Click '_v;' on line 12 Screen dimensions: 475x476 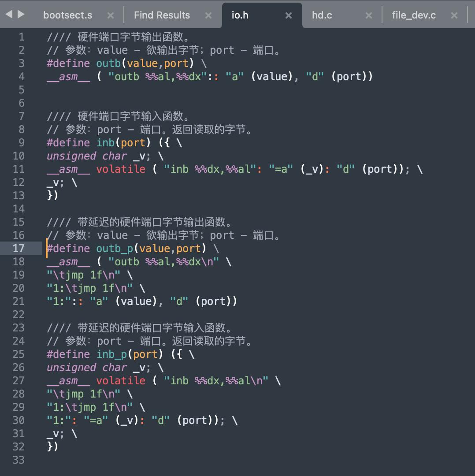click(x=55, y=182)
